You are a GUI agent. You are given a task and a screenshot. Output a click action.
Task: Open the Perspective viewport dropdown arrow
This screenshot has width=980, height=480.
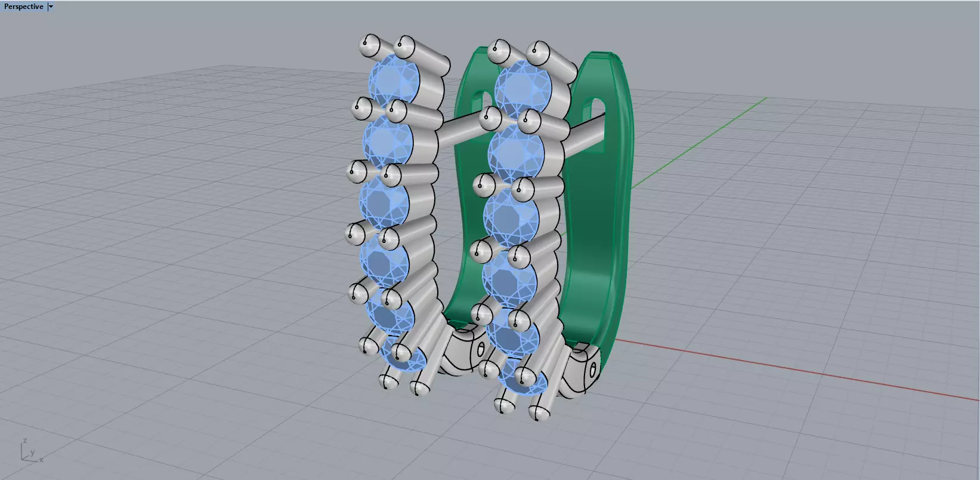click(x=51, y=7)
